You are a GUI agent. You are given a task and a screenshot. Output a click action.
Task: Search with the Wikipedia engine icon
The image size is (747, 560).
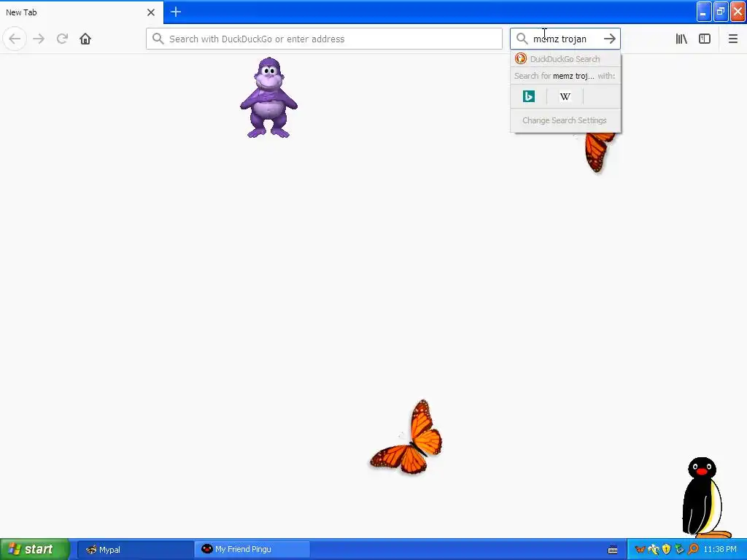point(565,96)
